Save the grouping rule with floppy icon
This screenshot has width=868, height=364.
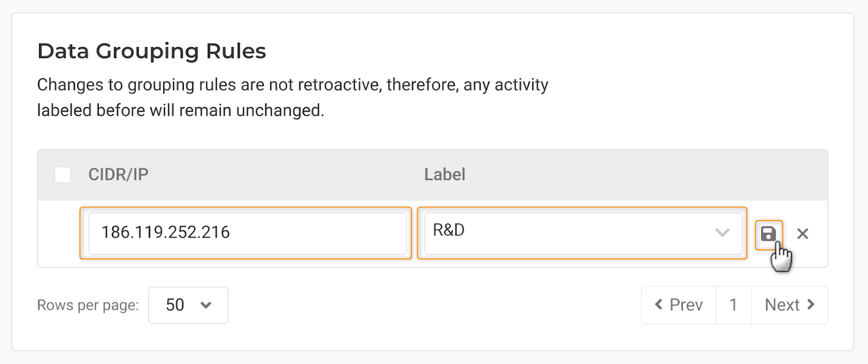(x=768, y=234)
